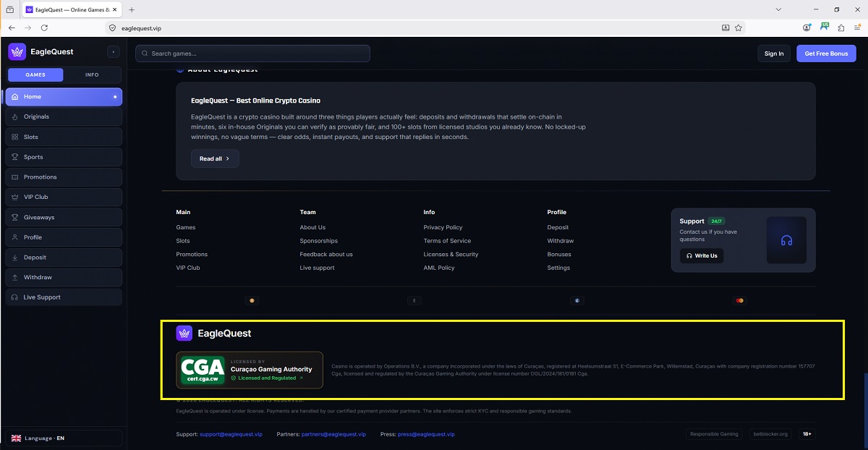Reload the page with the browser refresh icon
The image size is (868, 450).
(x=44, y=27)
